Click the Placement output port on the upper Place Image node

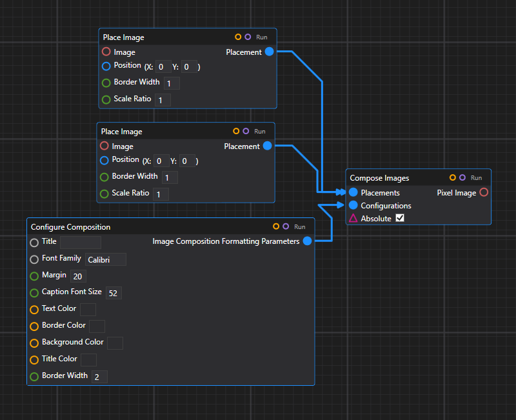tap(269, 52)
